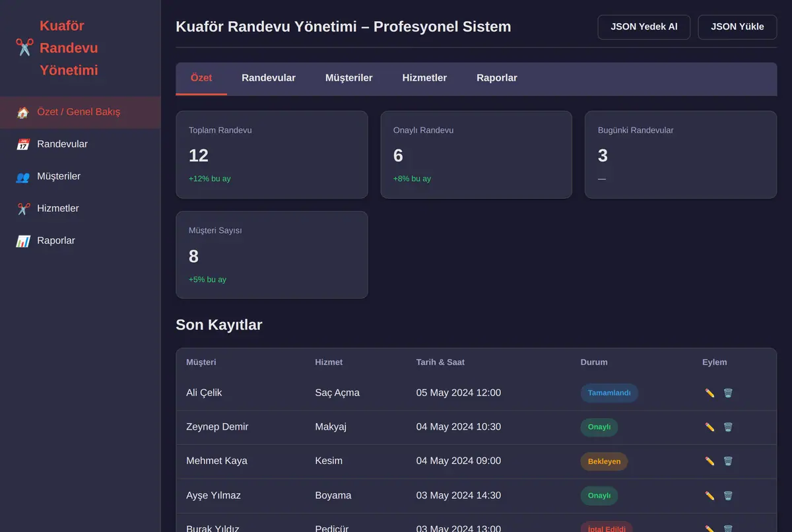Delete Mehmet Kaya's appointment with trash icon
Screen dimensions: 792x532
pos(728,461)
